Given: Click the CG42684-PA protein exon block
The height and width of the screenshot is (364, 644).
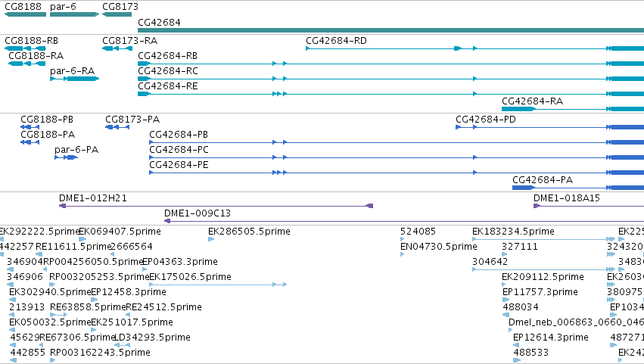Looking at the screenshot, I should coord(524,188).
